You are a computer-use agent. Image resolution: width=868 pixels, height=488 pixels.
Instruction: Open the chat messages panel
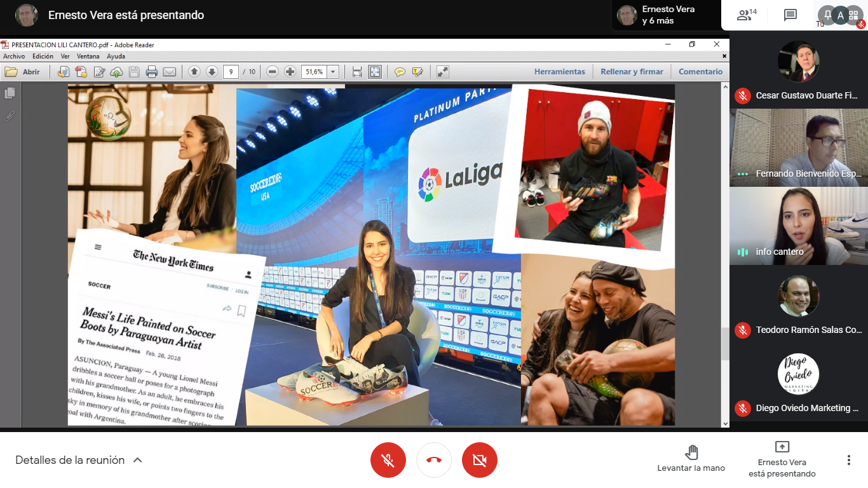point(790,15)
